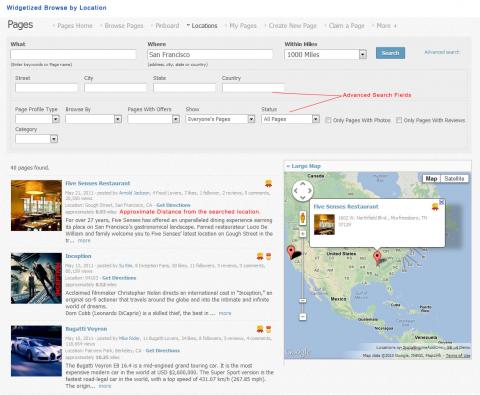Click the Widgetized Browse by Location heading

57,8
